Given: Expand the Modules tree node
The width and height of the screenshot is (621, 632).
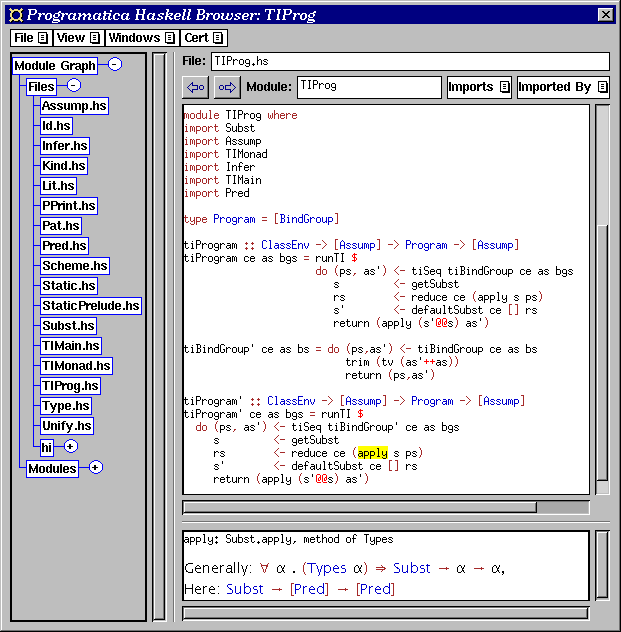Looking at the screenshot, I should [96, 467].
